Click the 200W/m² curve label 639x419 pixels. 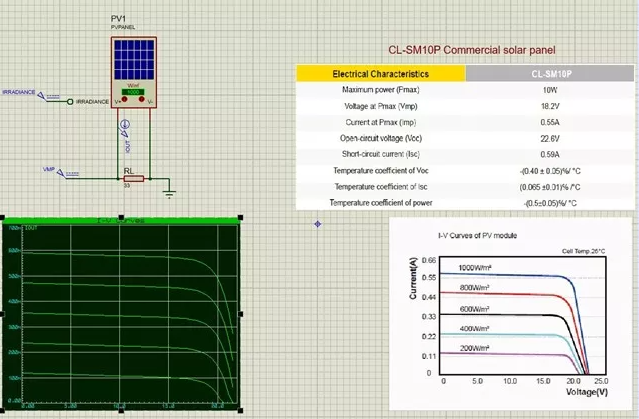pos(474,348)
